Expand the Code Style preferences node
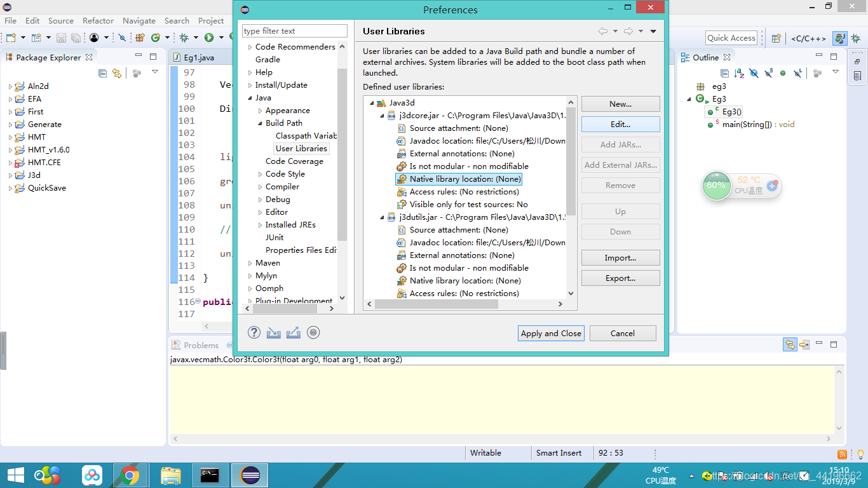Image resolution: width=868 pixels, height=488 pixels. click(x=260, y=174)
